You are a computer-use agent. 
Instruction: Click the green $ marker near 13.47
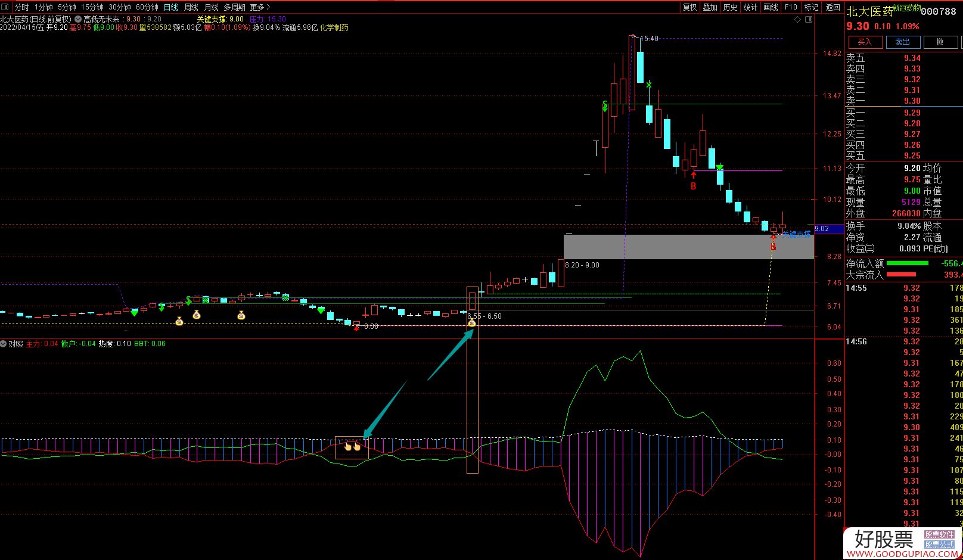pyautogui.click(x=604, y=107)
